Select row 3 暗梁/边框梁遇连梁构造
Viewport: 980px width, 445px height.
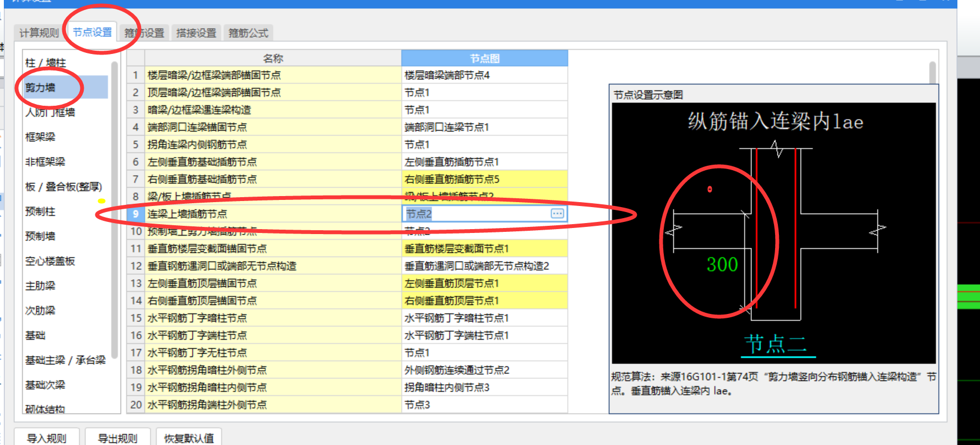click(x=273, y=110)
